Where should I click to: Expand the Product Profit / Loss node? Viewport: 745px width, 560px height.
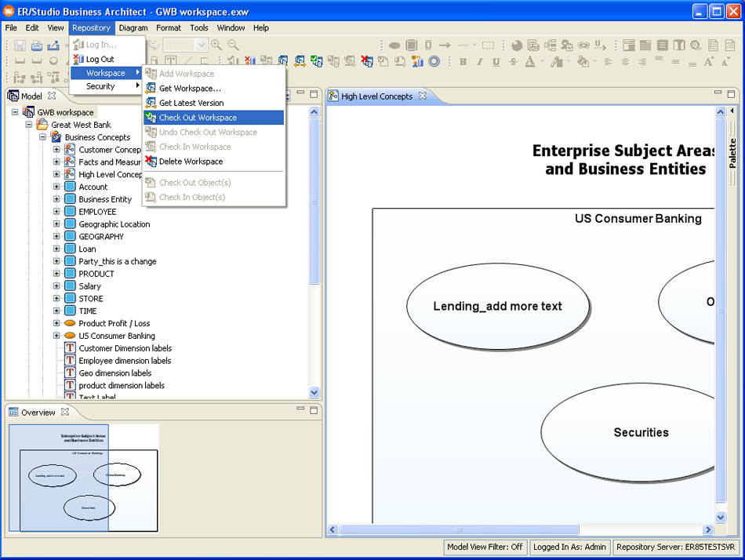(x=56, y=323)
